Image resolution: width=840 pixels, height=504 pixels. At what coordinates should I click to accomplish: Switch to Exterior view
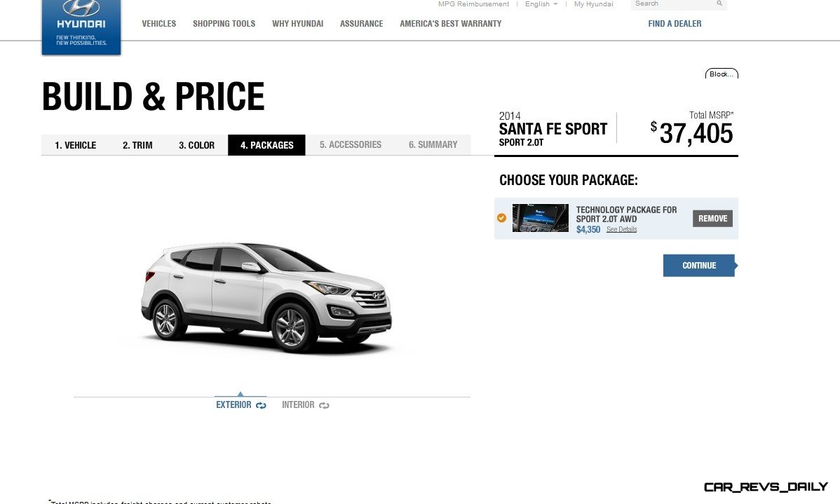tap(233, 405)
